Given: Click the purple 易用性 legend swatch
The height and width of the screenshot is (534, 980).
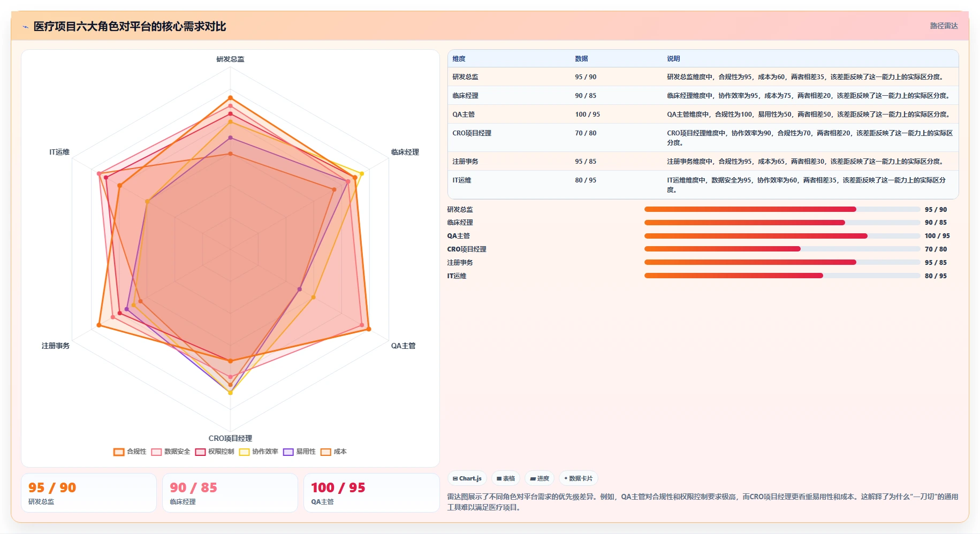Looking at the screenshot, I should (x=288, y=452).
